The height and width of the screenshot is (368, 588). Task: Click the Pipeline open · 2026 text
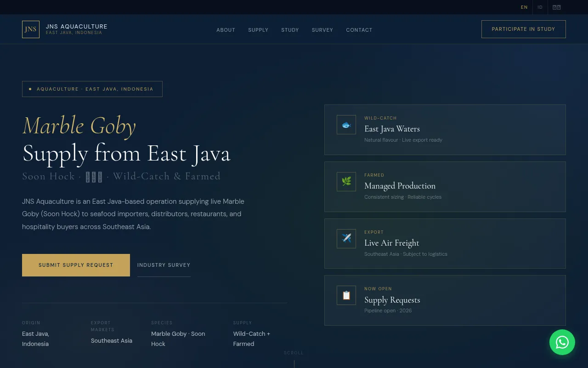tap(388, 310)
